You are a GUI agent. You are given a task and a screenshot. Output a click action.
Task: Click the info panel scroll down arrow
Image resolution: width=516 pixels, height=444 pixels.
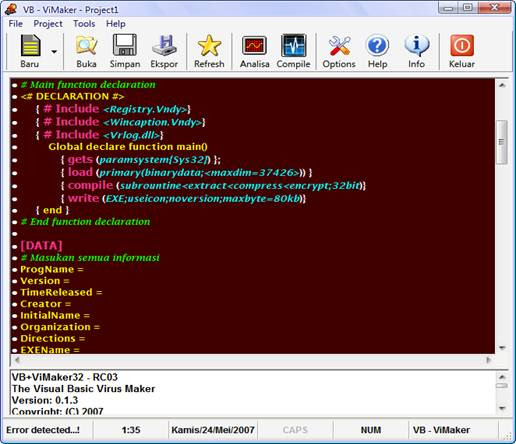[502, 408]
